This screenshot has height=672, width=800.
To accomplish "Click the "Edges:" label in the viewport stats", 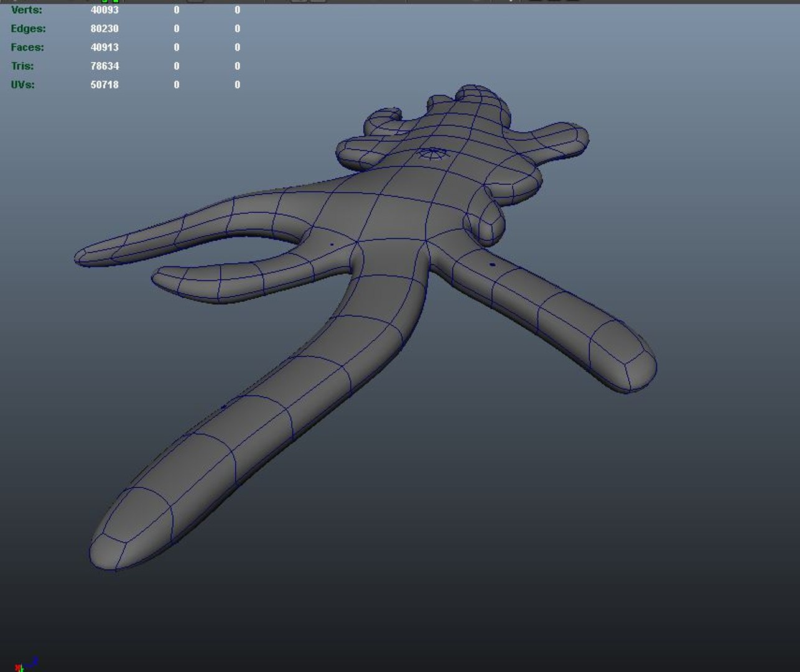I will (x=28, y=29).
